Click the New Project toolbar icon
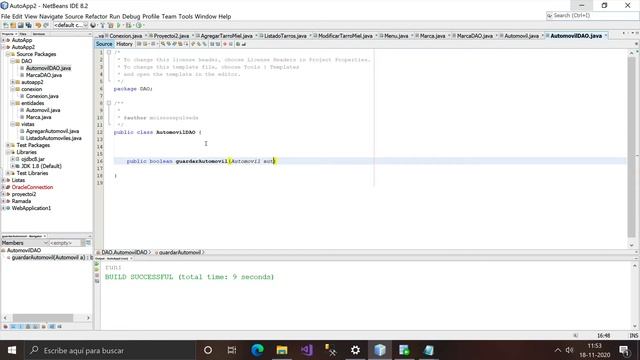The width and height of the screenshot is (640, 360). click(x=13, y=25)
